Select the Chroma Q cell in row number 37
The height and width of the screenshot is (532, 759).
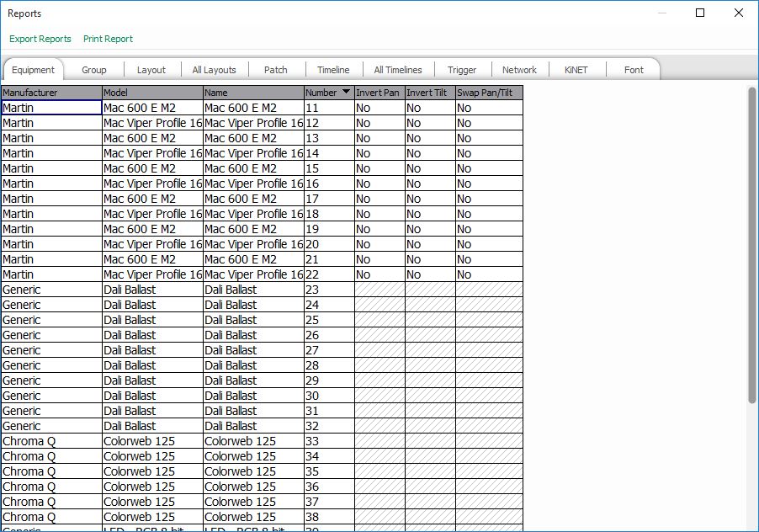pos(51,502)
